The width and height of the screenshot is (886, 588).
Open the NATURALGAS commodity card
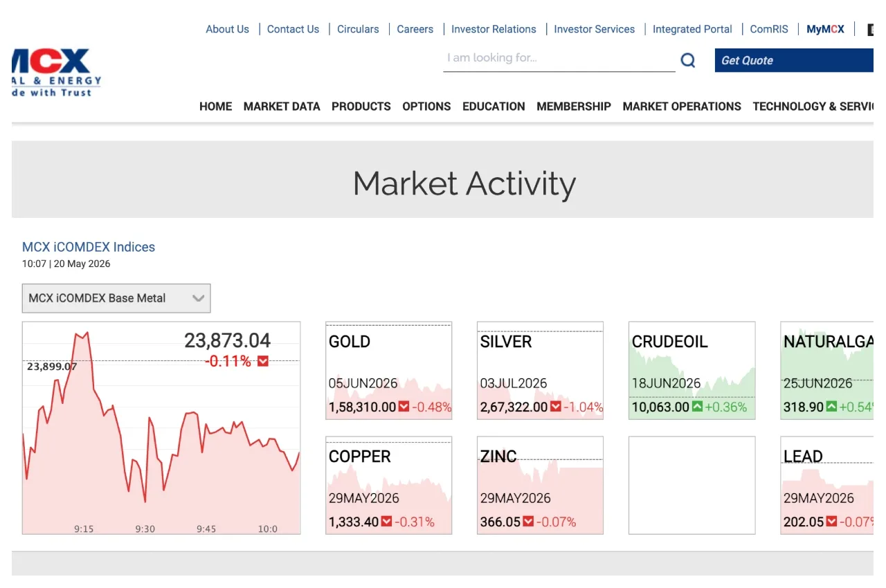point(827,371)
